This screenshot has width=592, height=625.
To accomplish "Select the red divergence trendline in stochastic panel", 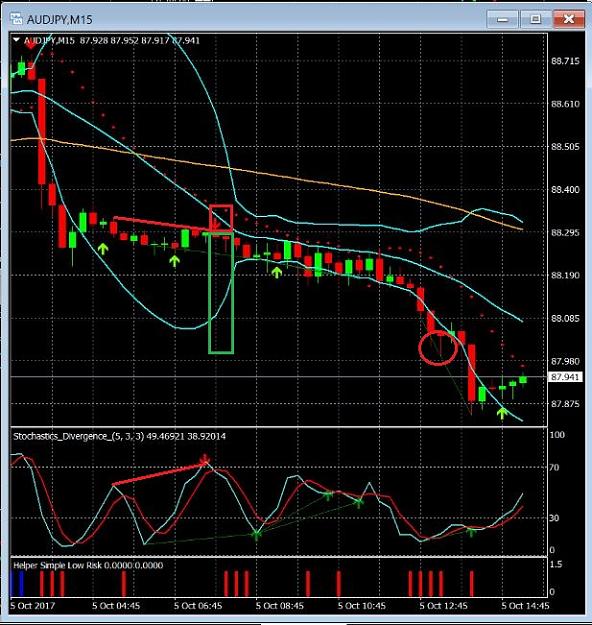I will (158, 474).
